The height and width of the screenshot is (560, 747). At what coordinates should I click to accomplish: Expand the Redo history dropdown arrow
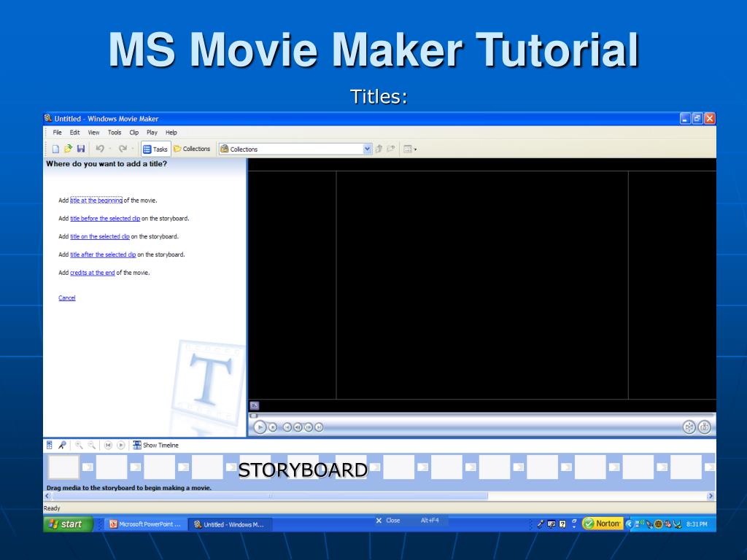(x=133, y=149)
